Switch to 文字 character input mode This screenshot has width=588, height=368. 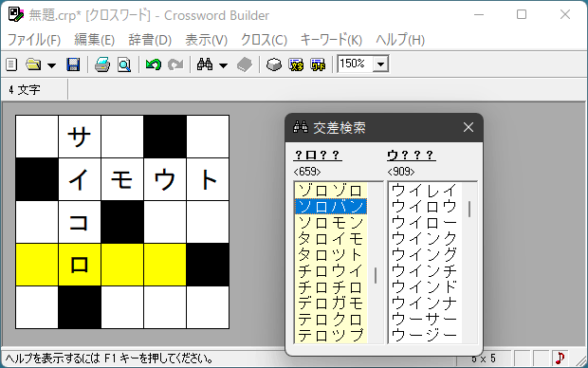[296, 64]
